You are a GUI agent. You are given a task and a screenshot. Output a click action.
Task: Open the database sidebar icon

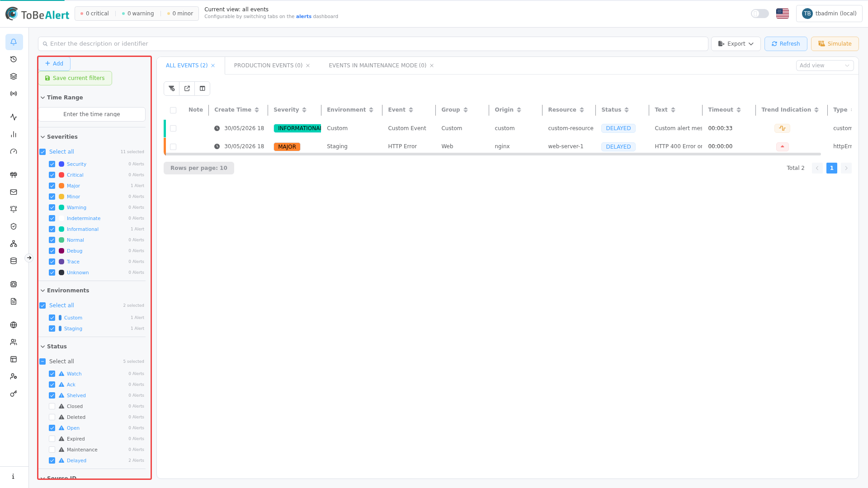(14, 261)
